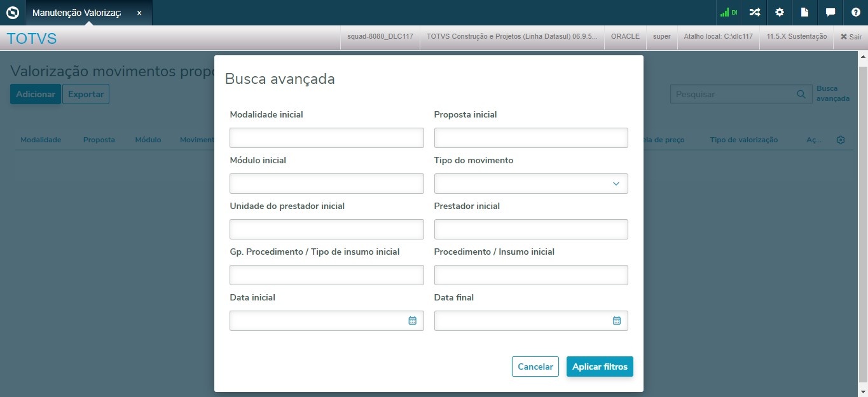Expand the Tipo do movimento dropdown

click(x=531, y=184)
